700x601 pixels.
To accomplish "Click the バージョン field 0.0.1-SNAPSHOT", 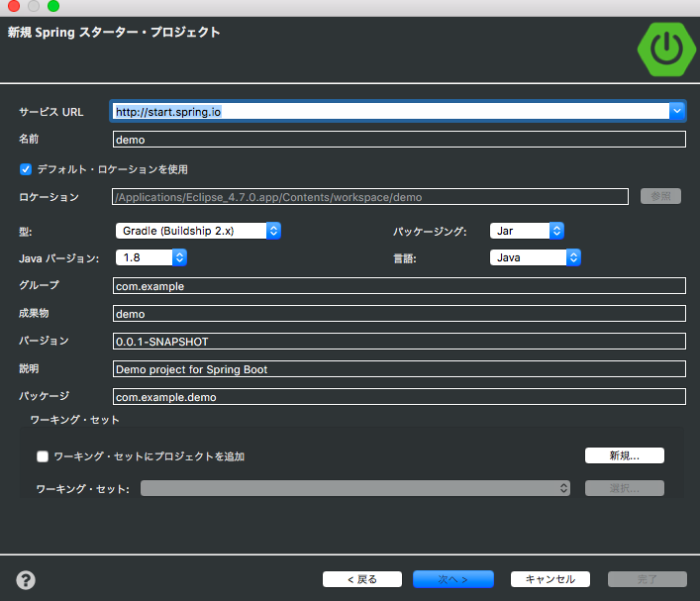I will (x=399, y=342).
